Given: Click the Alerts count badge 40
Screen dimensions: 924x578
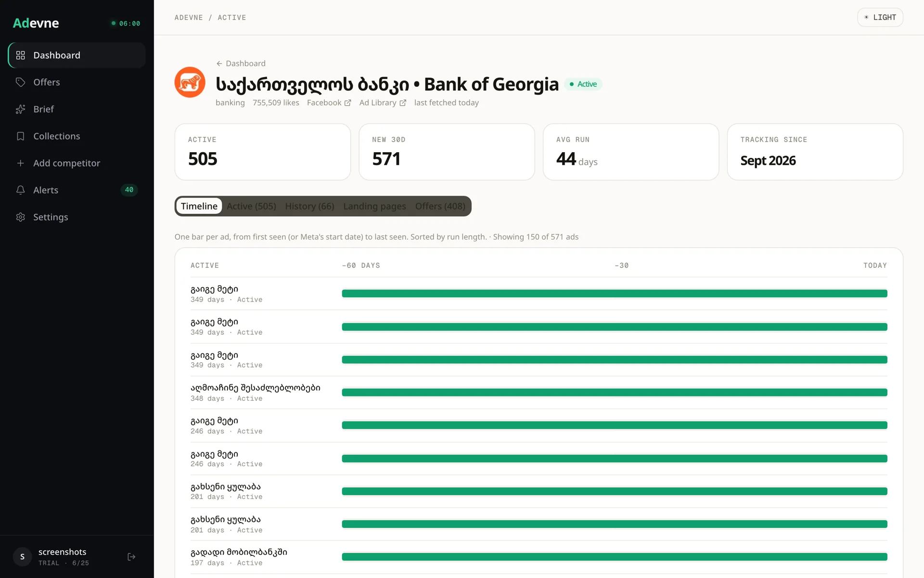Looking at the screenshot, I should (x=129, y=190).
